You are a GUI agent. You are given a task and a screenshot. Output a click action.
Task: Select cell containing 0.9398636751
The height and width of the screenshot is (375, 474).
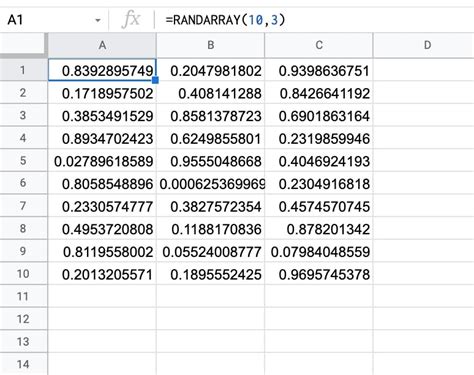(x=319, y=70)
